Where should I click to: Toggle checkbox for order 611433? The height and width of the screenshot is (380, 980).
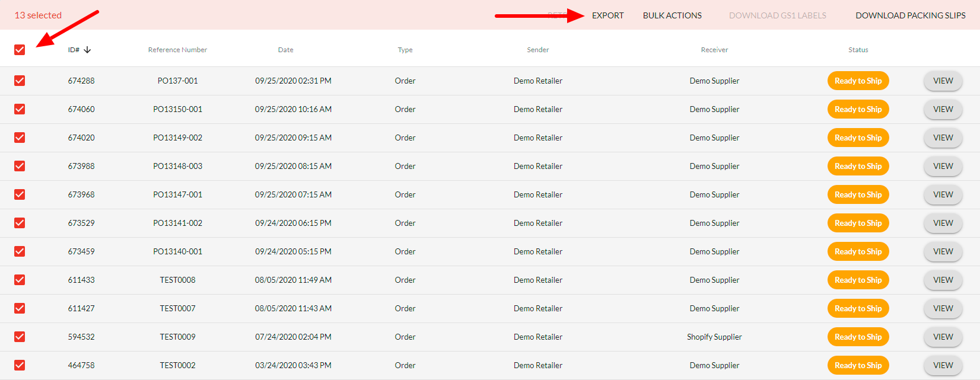tap(20, 280)
